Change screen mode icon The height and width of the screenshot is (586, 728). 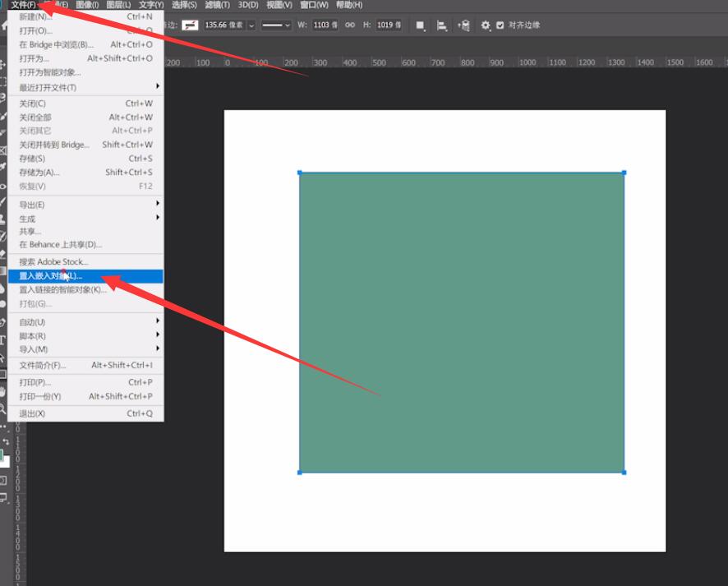[4, 498]
